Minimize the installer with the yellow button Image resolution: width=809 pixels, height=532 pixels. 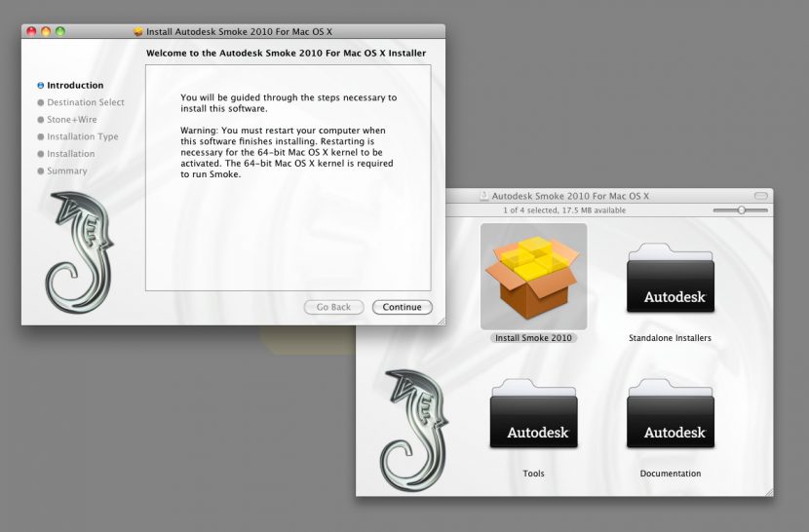tap(46, 31)
